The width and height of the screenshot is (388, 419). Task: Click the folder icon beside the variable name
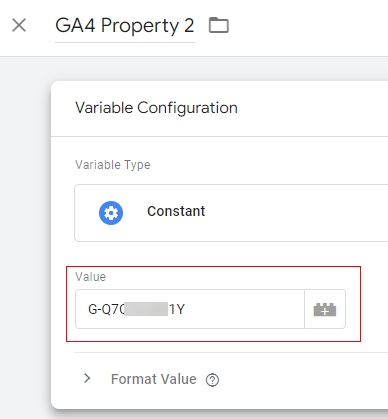click(x=219, y=25)
